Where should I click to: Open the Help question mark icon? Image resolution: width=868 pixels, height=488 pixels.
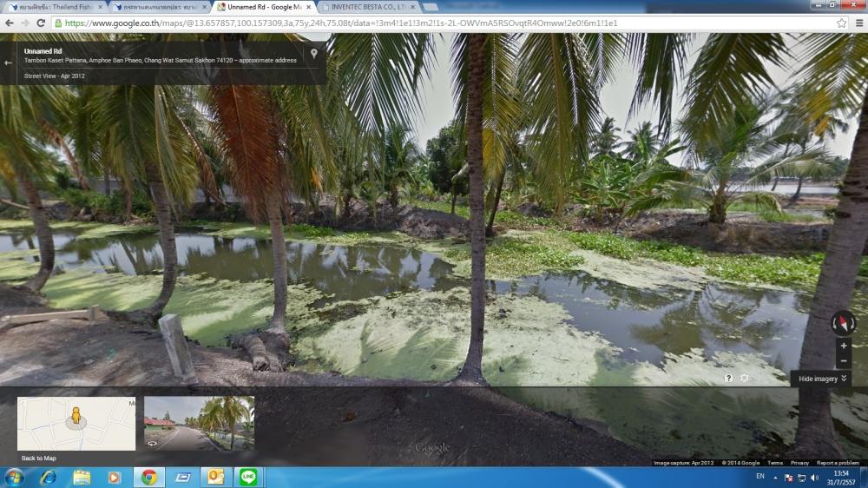(728, 378)
